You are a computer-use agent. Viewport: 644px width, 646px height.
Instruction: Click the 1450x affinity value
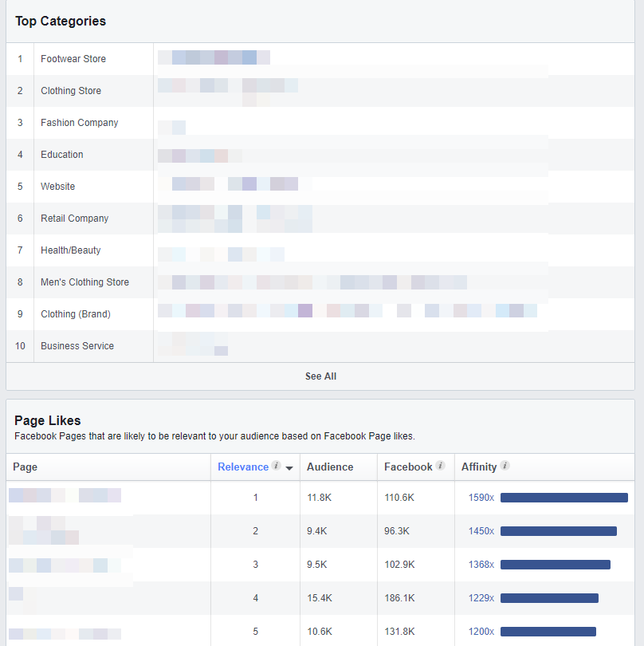pyautogui.click(x=481, y=531)
